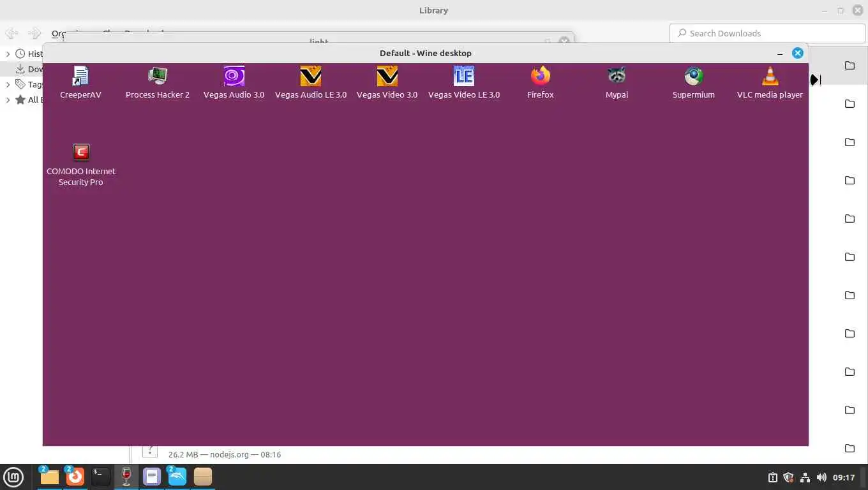Open the network connections tray icon
Screen dimensions: 868x490
805,477
